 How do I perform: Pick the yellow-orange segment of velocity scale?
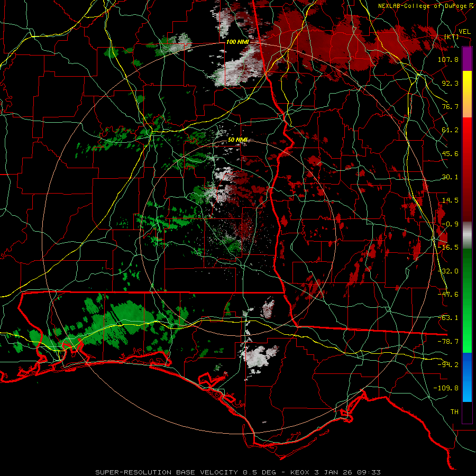coord(467,95)
